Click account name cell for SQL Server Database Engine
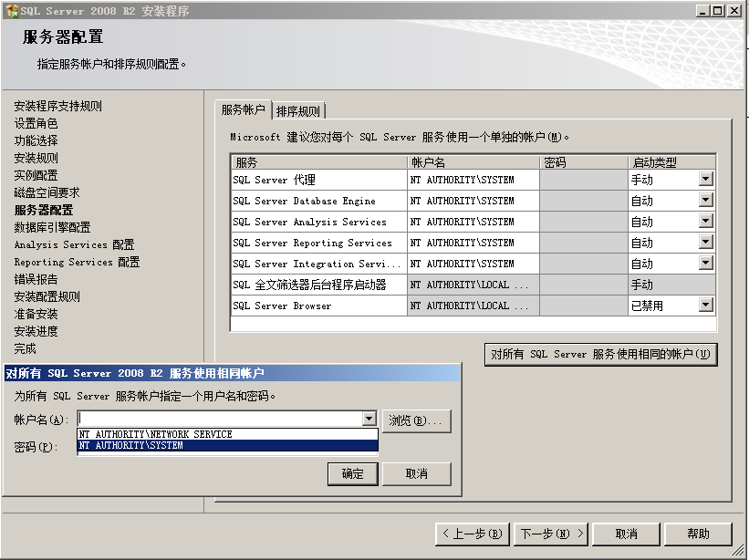Screen dimensions: 749x560 [473, 201]
